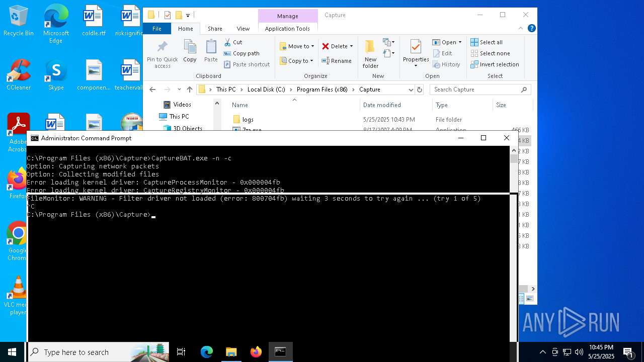This screenshot has width=644, height=362.
Task: Click Paste shortcut in ribbon
Action: [x=247, y=64]
